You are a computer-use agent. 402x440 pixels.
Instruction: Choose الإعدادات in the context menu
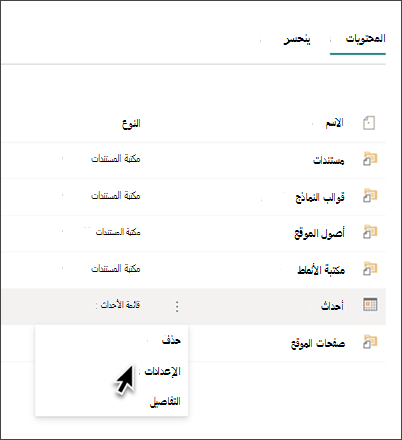coord(163,371)
